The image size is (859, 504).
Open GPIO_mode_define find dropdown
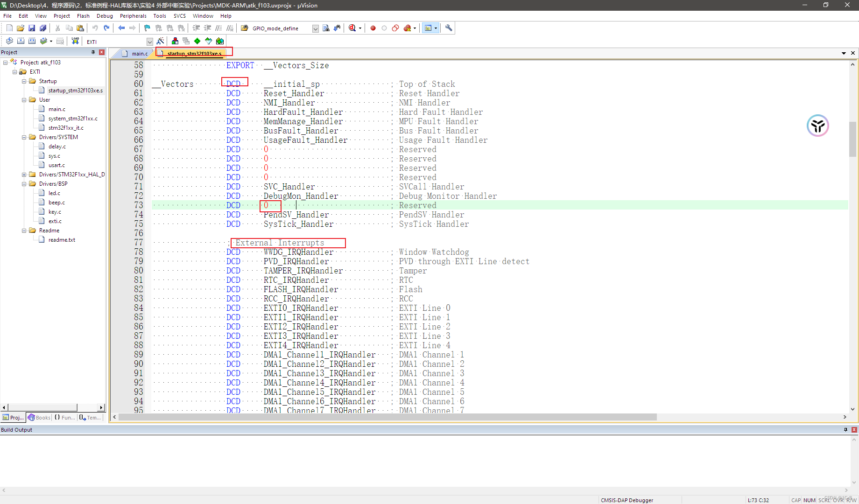click(315, 28)
